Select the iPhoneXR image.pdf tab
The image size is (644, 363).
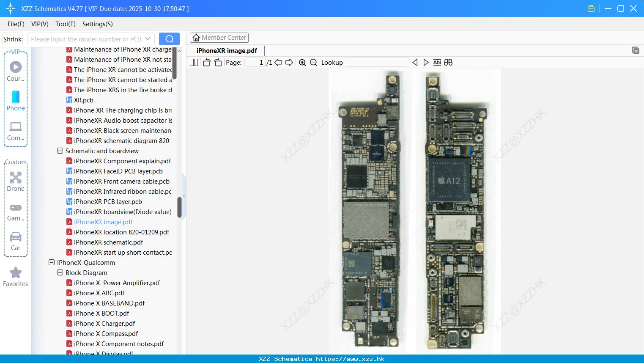[227, 51]
